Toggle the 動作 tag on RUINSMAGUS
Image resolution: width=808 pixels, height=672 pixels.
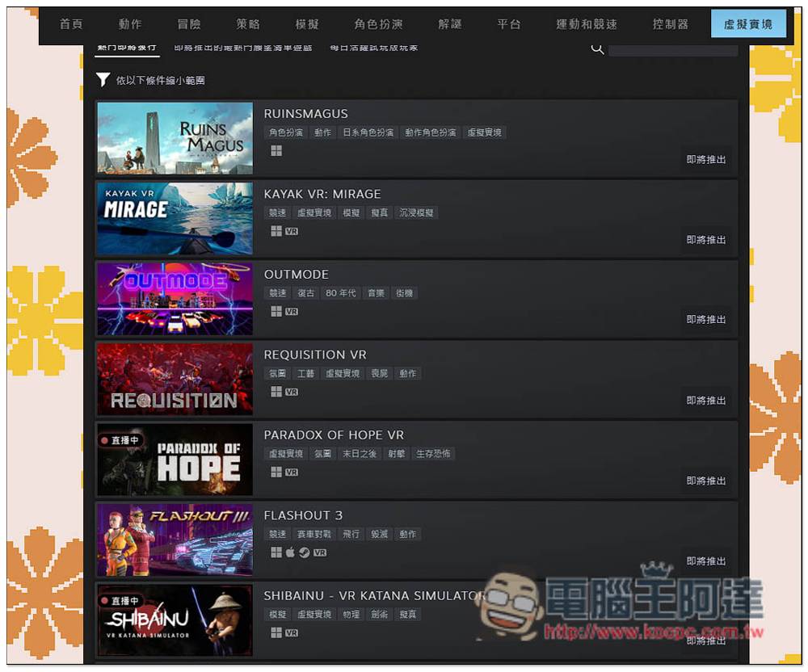[x=322, y=132]
